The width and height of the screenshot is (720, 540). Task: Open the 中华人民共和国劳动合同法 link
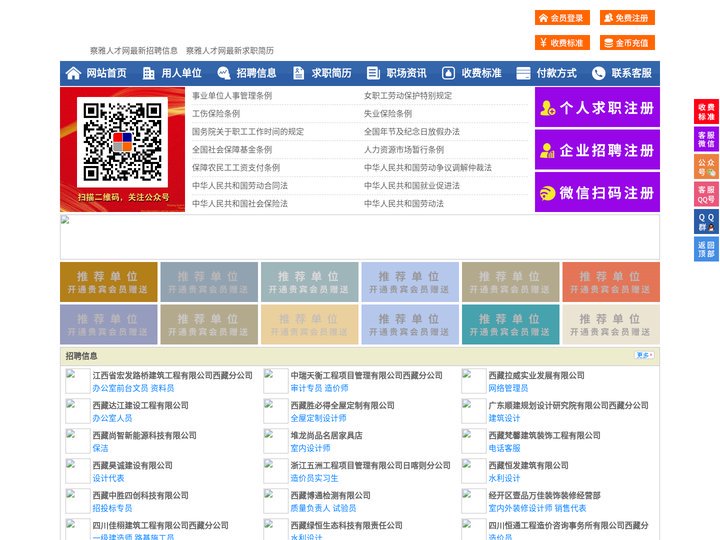tap(240, 186)
